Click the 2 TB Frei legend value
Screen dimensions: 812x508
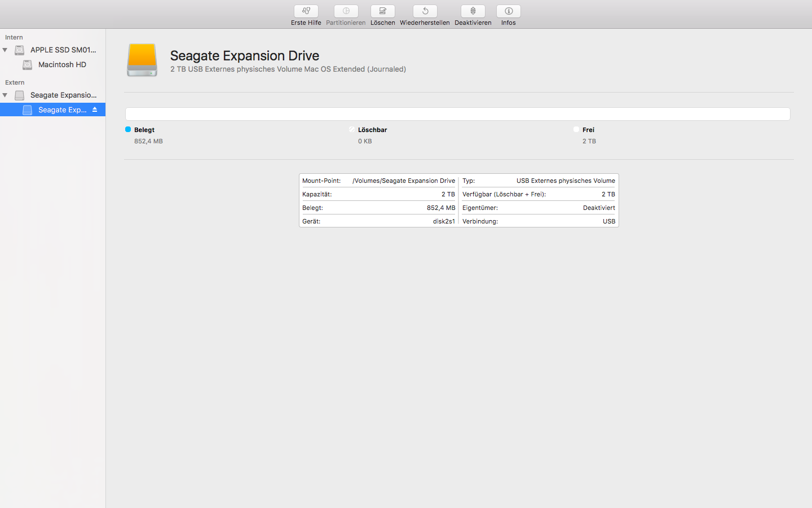point(589,141)
